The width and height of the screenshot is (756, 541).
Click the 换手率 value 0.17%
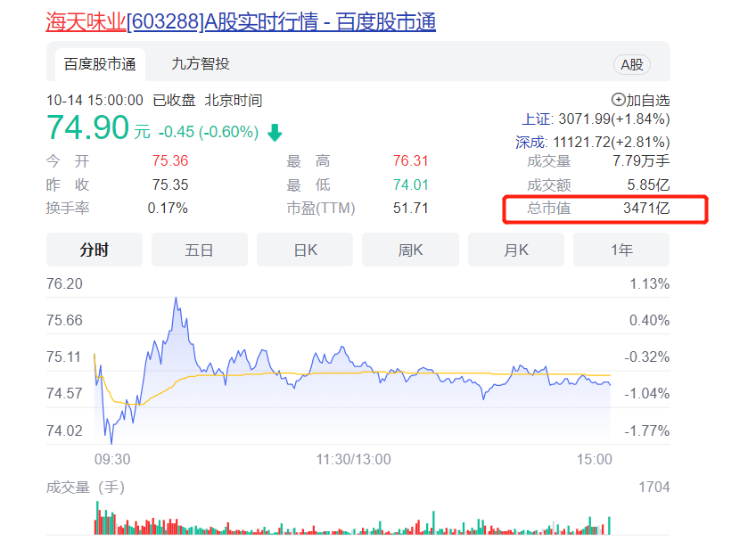pyautogui.click(x=168, y=208)
